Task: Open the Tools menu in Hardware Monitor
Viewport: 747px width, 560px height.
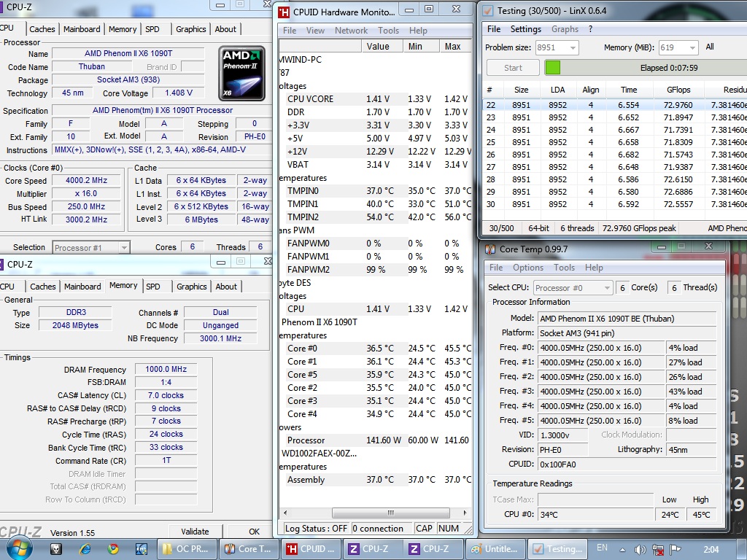Action: pos(388,31)
